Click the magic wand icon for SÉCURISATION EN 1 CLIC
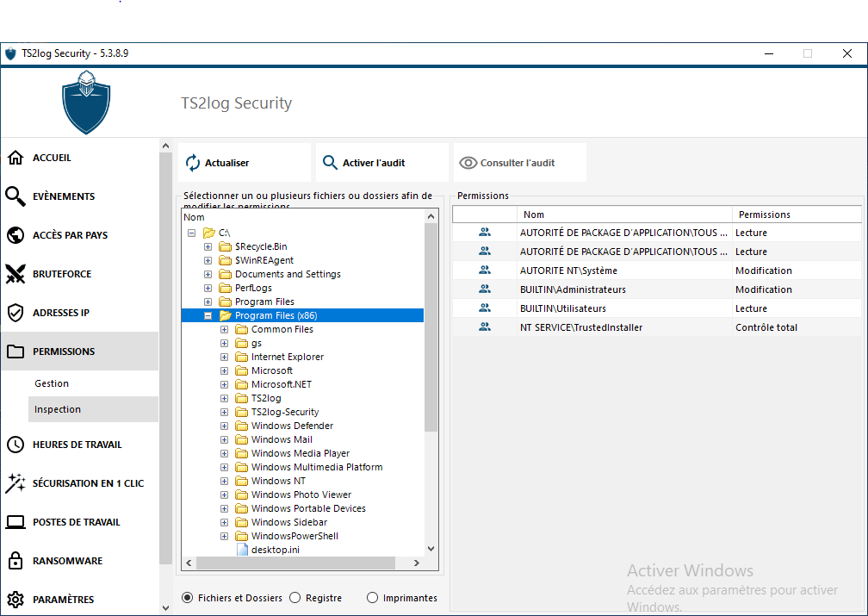 [15, 483]
